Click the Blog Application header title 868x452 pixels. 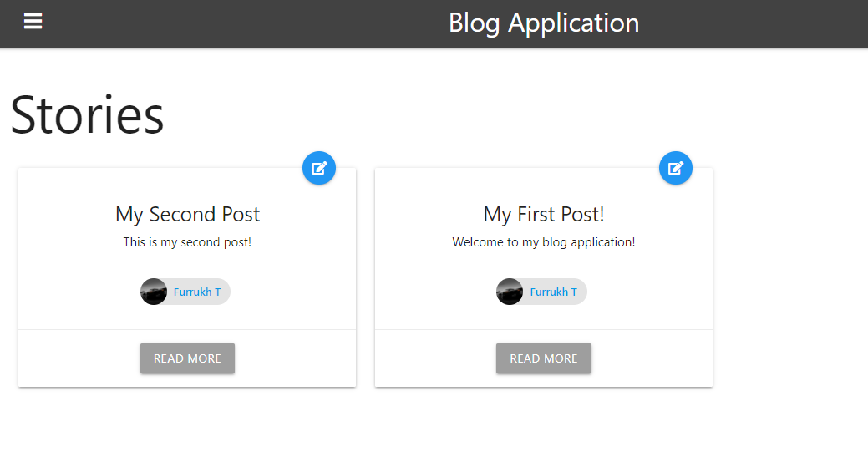tap(544, 23)
